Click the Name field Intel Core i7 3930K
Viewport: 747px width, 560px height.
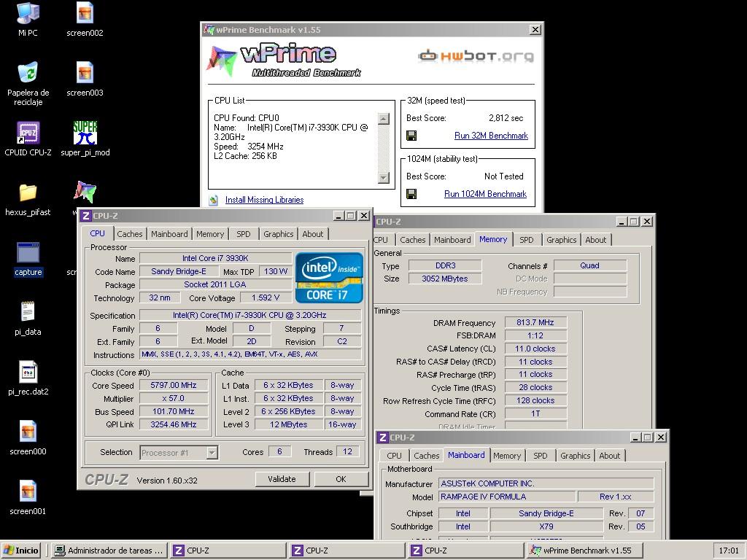215,258
